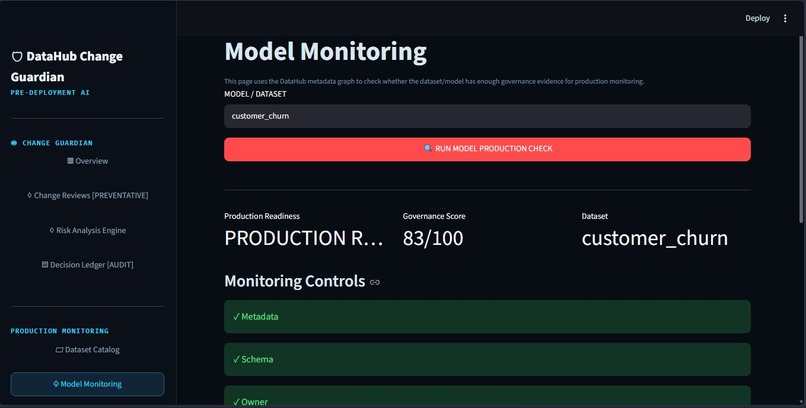Click the page's vertical scrollbar

pyautogui.click(x=803, y=128)
